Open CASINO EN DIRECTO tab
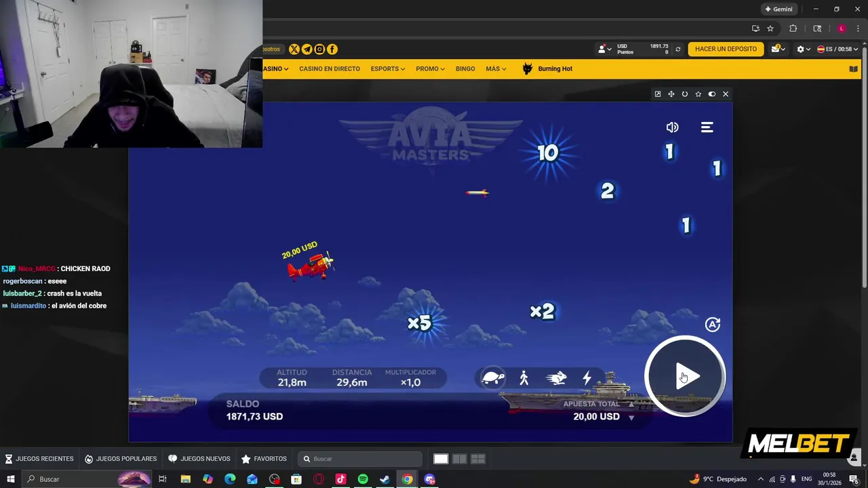 pyautogui.click(x=330, y=68)
